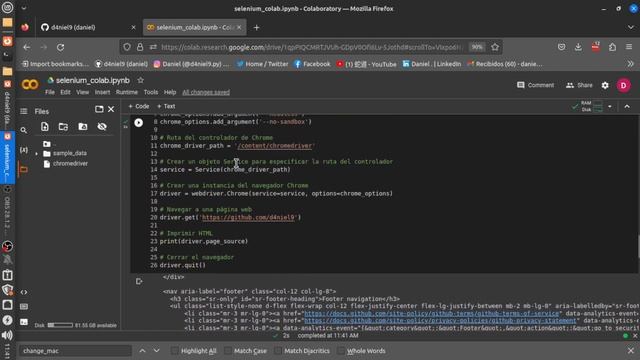Open Colab settings gear
The image size is (640, 360).
point(605,85)
